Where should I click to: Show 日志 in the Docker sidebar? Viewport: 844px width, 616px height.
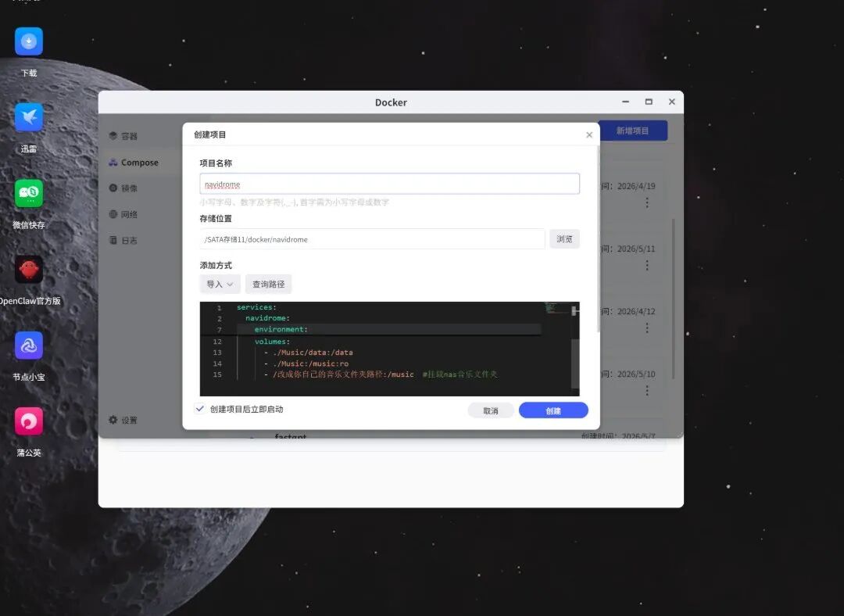point(123,240)
